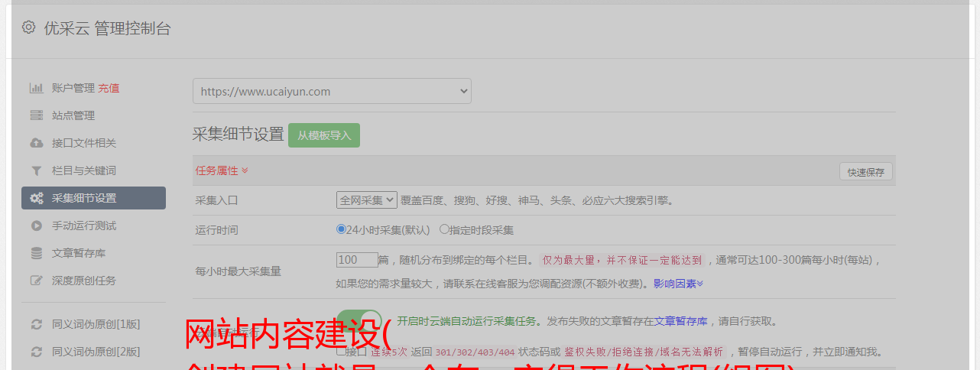
Task: Select 采集细节设置 in the sidebar
Action: (93, 198)
